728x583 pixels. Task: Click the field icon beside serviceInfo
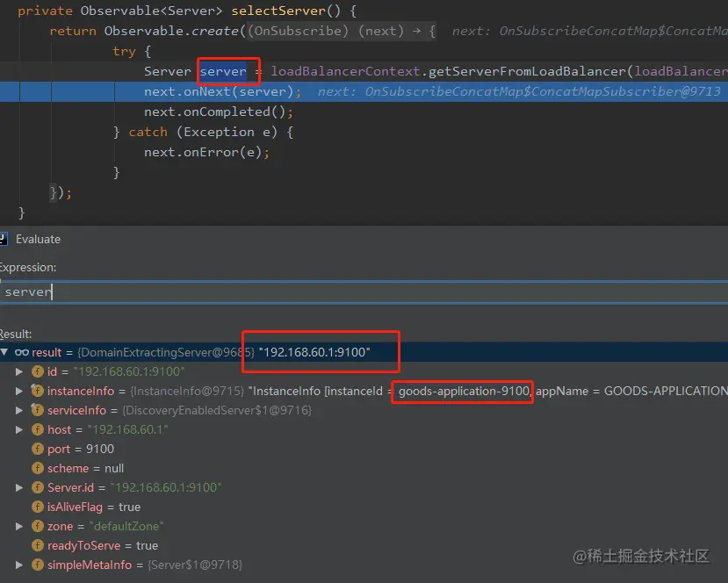click(x=38, y=410)
